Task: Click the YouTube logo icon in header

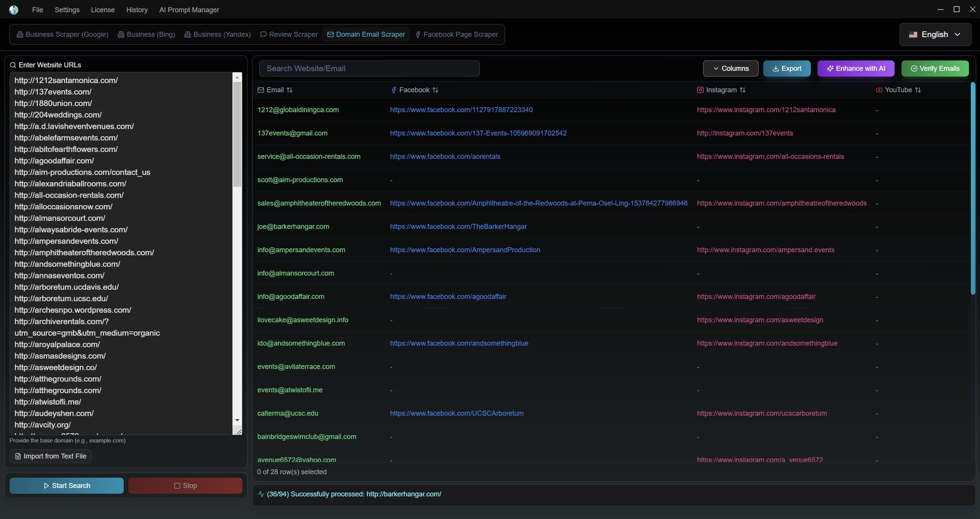Action: click(879, 90)
